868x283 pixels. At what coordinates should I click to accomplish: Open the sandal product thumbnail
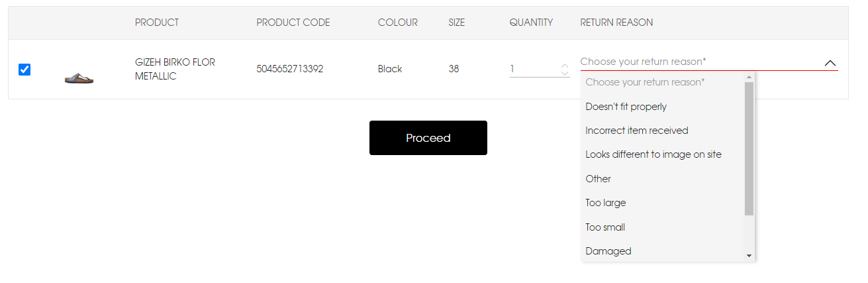pyautogui.click(x=79, y=78)
